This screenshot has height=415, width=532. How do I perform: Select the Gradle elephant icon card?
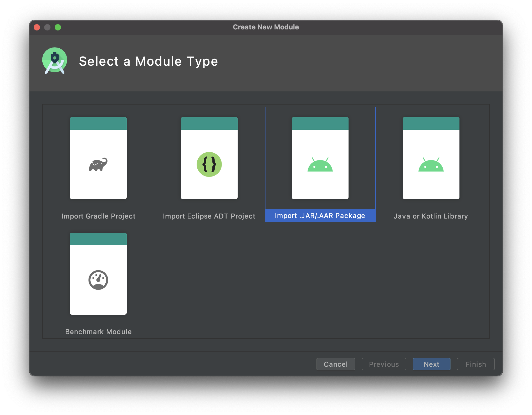click(98, 158)
